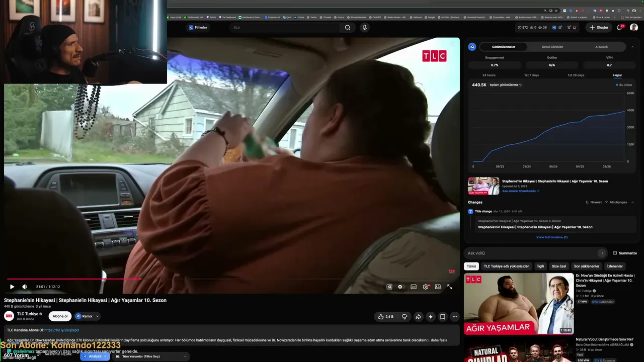Click the vidIQ icon in the player controls
This screenshot has width=644, height=362.
[389, 287]
